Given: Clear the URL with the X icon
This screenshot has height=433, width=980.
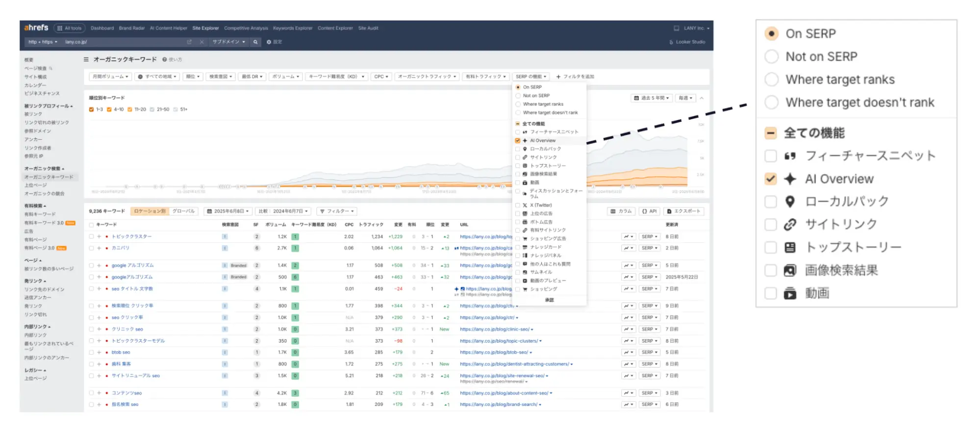Looking at the screenshot, I should (x=201, y=42).
